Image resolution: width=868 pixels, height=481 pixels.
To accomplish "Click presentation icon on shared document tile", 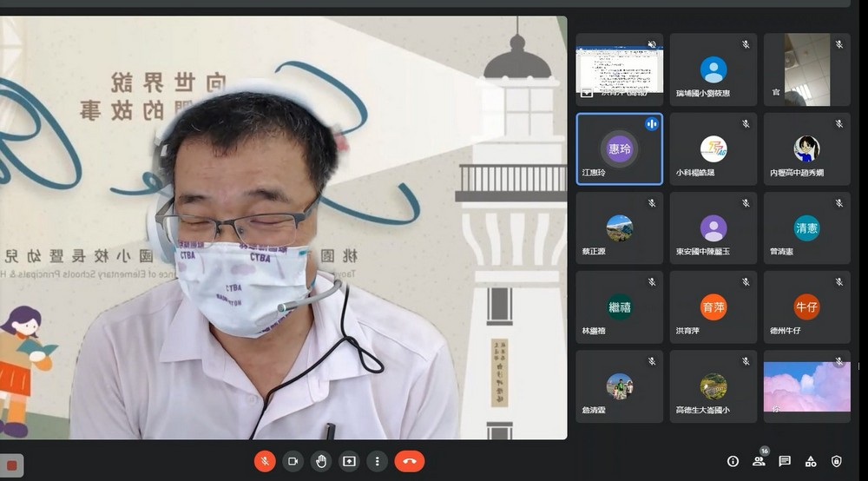I will click(586, 92).
